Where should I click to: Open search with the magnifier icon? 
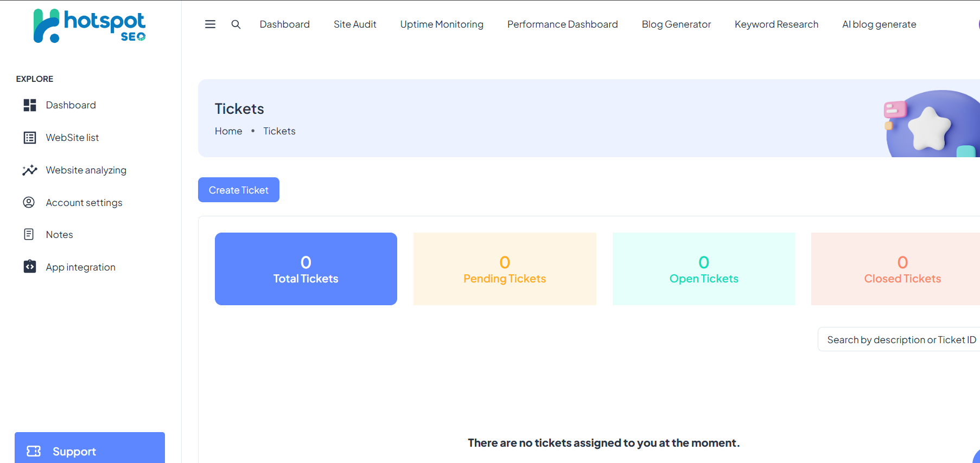click(x=236, y=24)
